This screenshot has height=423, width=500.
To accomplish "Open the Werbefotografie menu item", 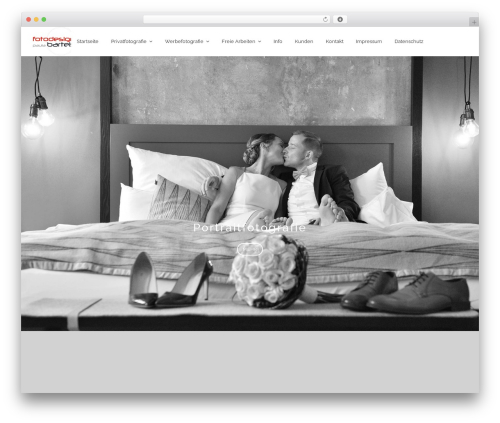I will click(184, 41).
